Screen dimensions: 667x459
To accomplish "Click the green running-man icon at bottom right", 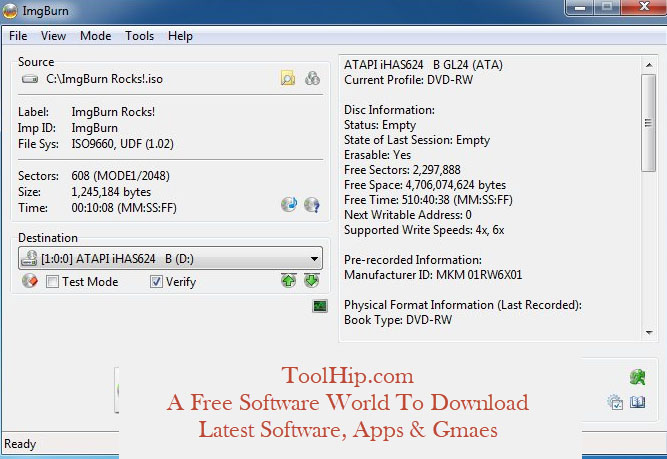I will [x=637, y=377].
